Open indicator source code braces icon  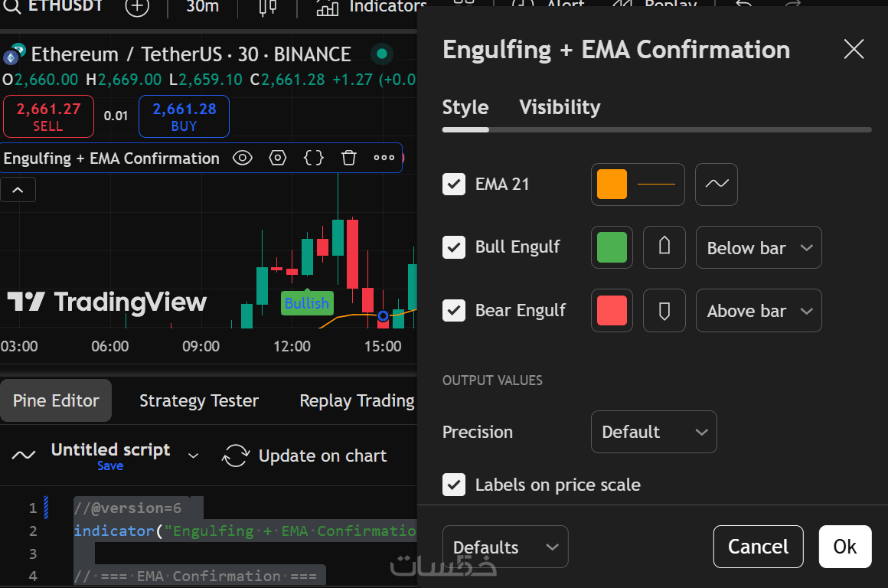coord(314,158)
